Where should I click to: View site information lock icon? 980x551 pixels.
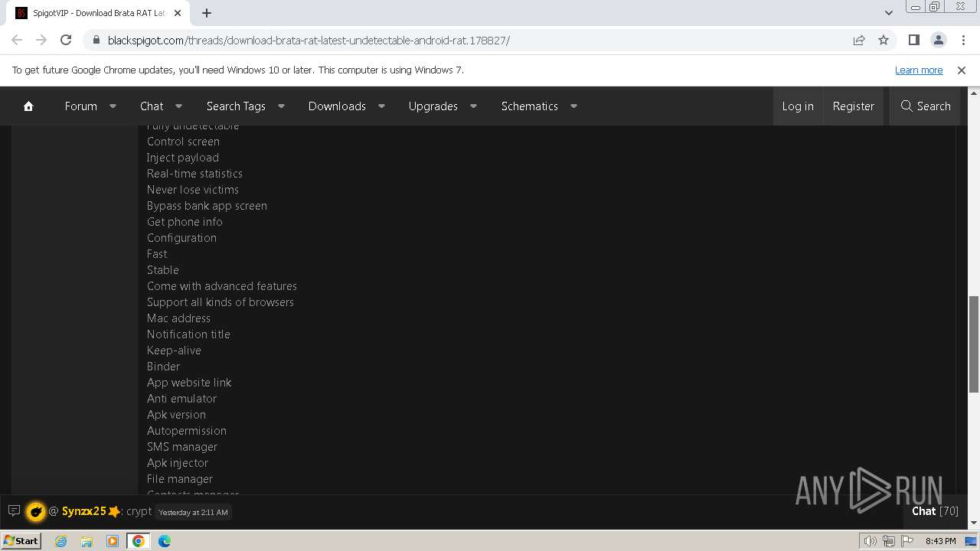tap(96, 40)
